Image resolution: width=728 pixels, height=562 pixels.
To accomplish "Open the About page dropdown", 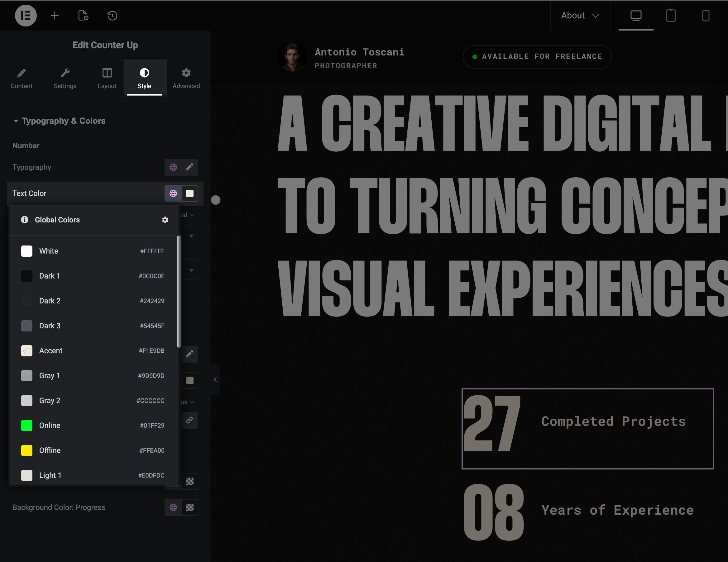I will pyautogui.click(x=580, y=16).
